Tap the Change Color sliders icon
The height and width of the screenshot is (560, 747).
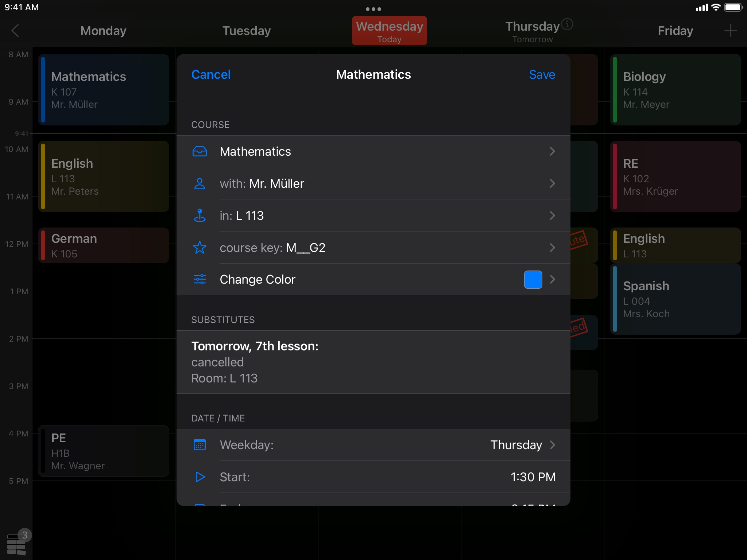[200, 279]
